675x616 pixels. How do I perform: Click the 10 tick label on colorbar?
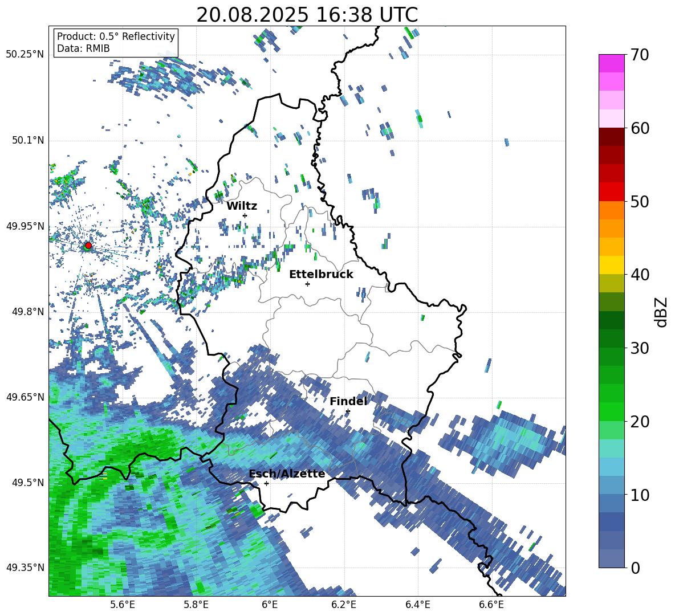(640, 495)
